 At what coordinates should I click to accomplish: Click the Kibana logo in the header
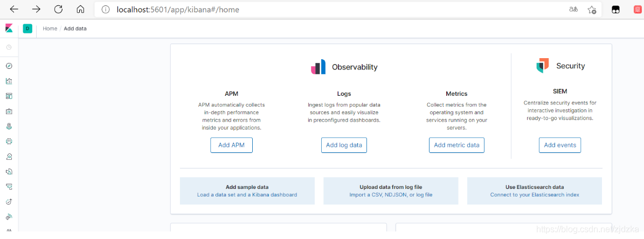pos(9,29)
